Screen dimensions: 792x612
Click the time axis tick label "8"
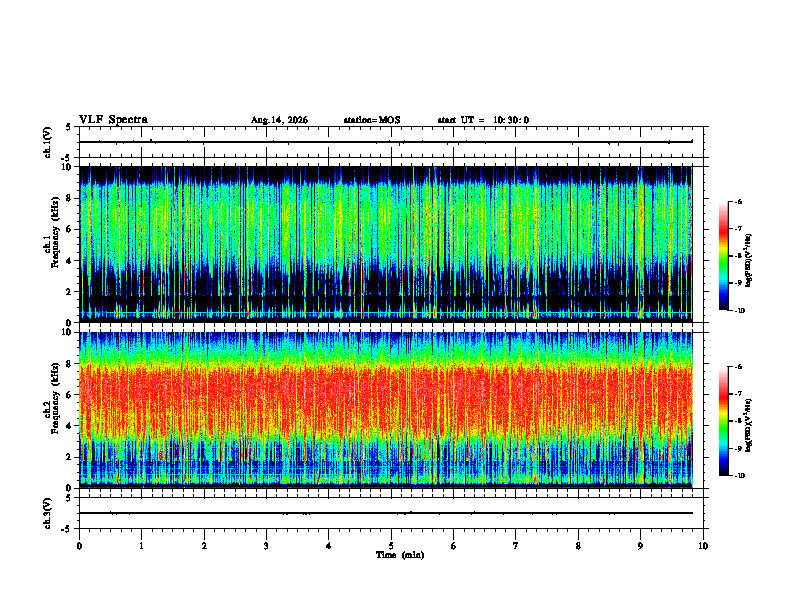578,546
